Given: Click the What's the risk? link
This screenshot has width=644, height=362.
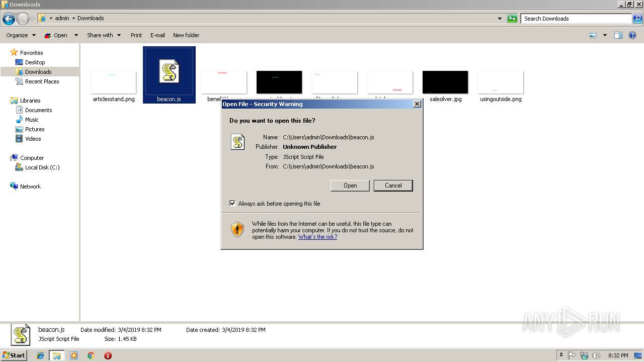Looking at the screenshot, I should 317,237.
